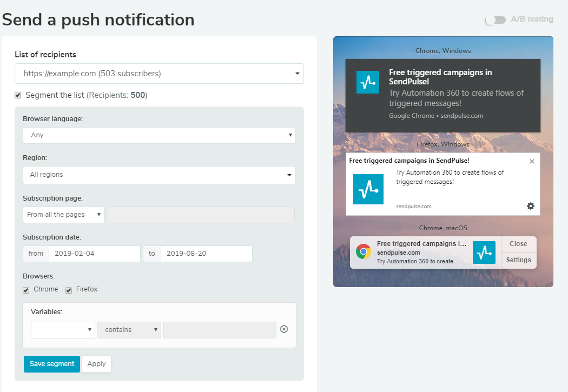Click the Apply button
568x392 pixels.
point(96,364)
